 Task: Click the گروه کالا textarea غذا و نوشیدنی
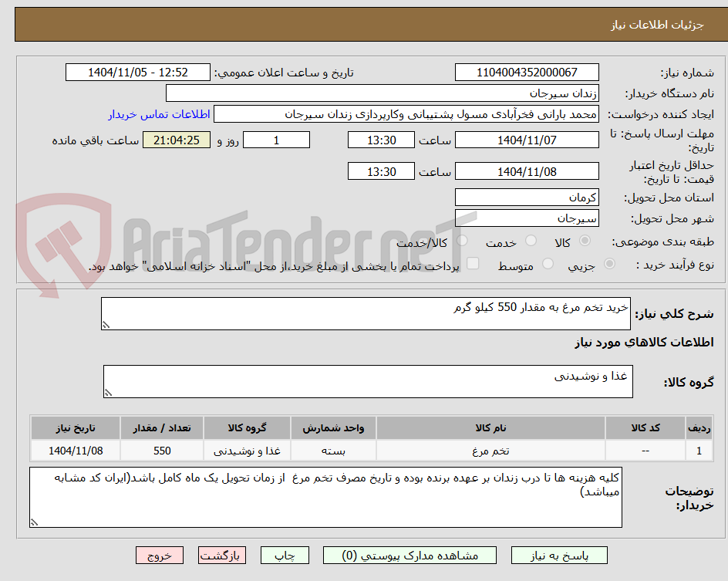pos(368,382)
